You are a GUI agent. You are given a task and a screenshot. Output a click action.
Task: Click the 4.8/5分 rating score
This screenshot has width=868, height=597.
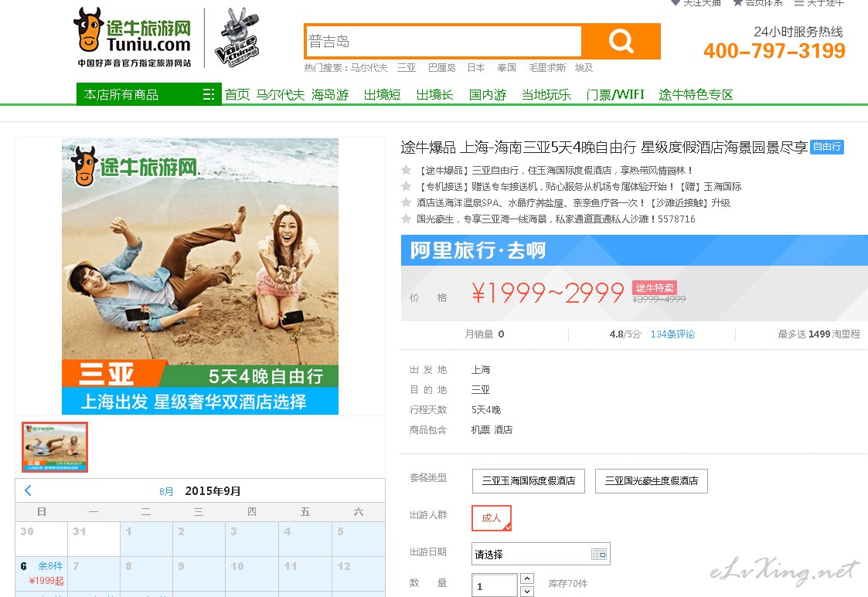click(x=625, y=334)
